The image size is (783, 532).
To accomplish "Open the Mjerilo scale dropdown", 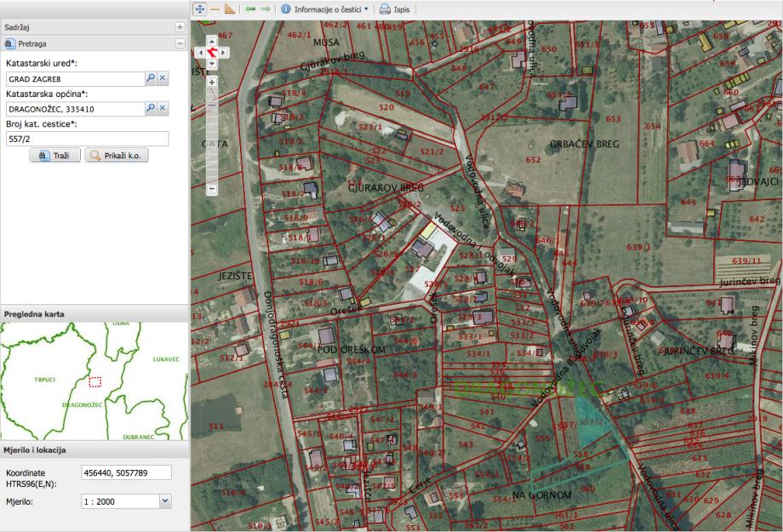I will pos(165,501).
